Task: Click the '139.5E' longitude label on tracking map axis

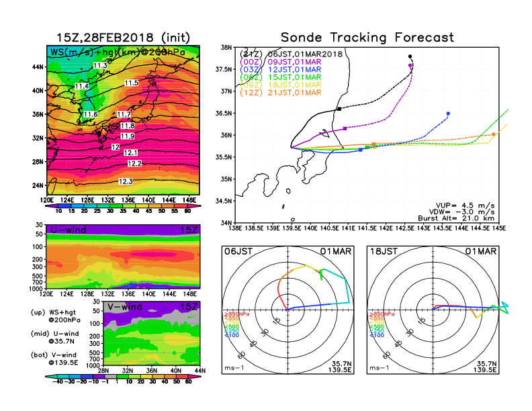Action: (292, 228)
